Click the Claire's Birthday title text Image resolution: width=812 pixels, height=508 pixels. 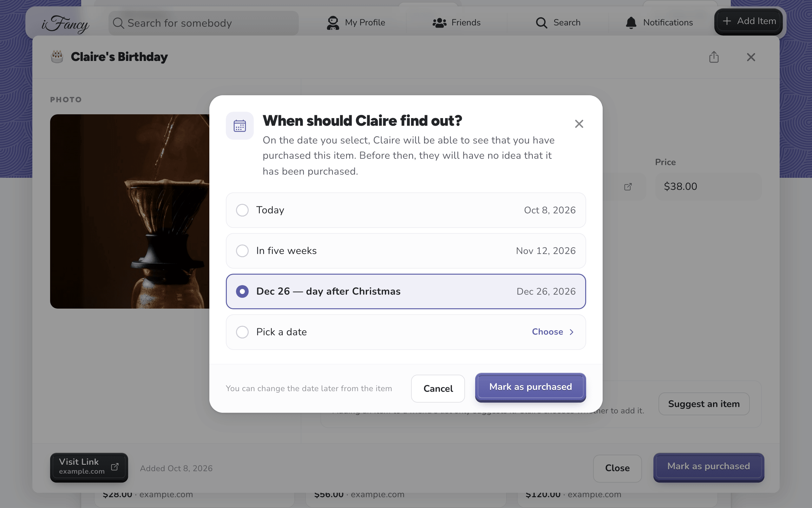pyautogui.click(x=119, y=57)
